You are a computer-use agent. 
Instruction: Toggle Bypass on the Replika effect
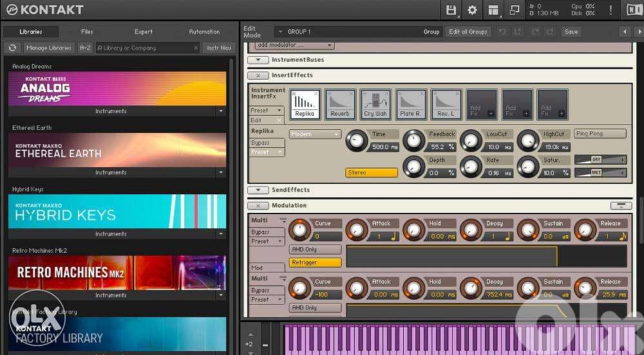(x=267, y=143)
